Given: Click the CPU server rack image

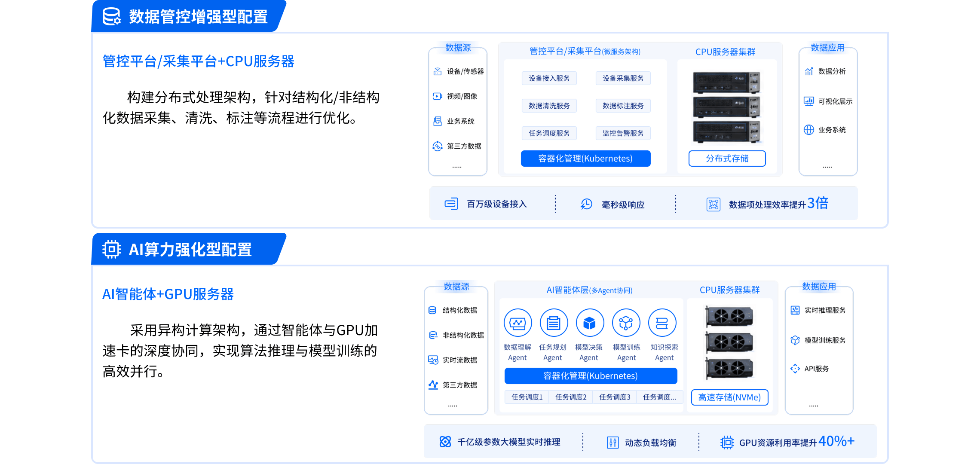Looking at the screenshot, I should [x=726, y=107].
